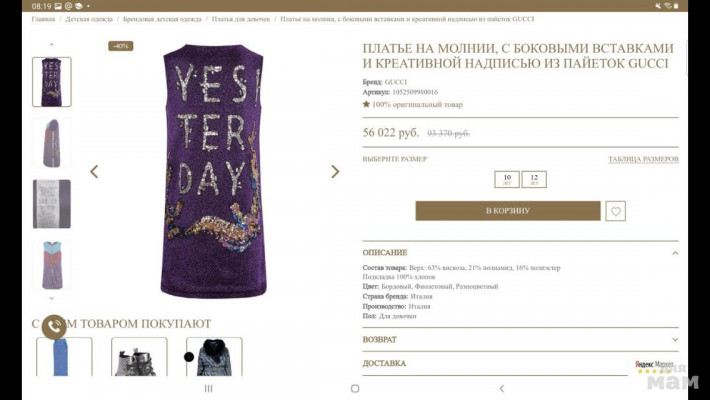
Task: Collapse the ОПИСАНИЕ section
Action: click(x=675, y=253)
